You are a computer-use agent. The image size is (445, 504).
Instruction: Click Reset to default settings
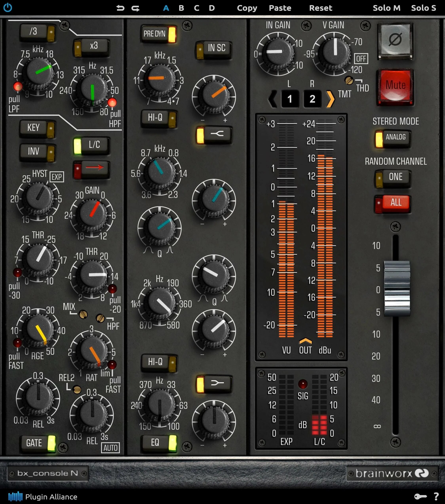321,8
